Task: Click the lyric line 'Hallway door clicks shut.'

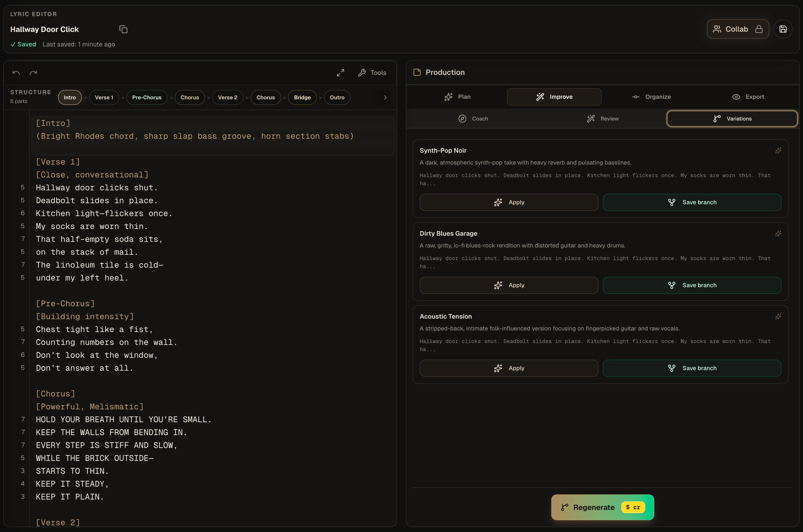Action: point(97,188)
